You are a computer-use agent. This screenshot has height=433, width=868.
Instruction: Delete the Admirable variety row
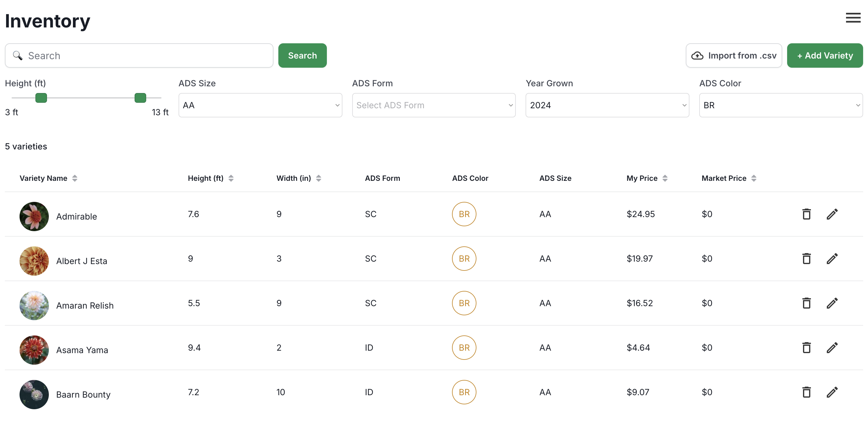806,214
